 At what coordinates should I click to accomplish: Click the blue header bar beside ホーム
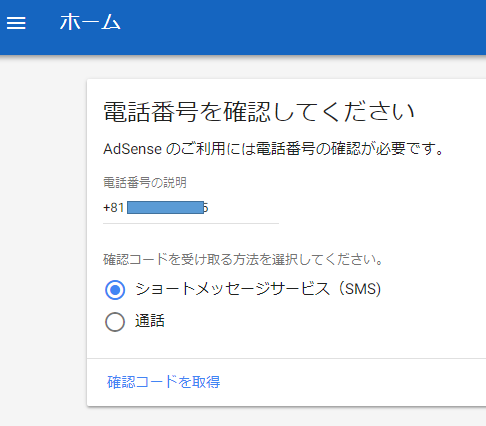[x=300, y=27]
